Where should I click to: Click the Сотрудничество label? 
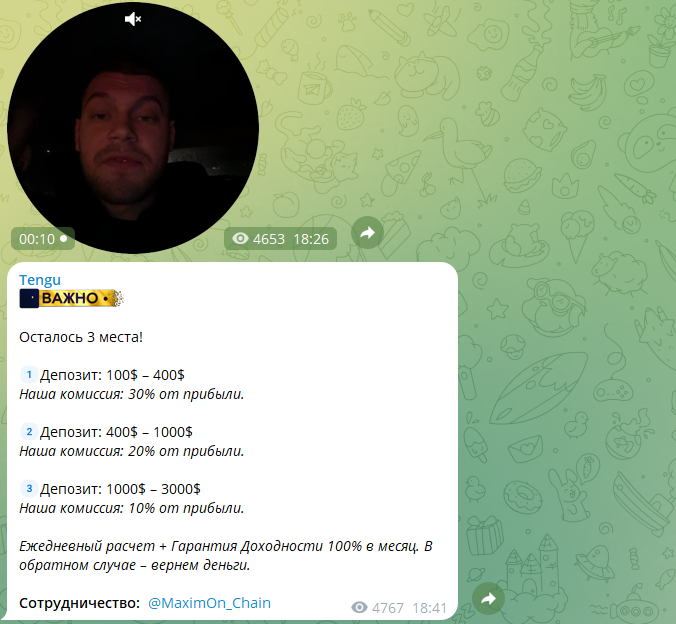[79, 603]
